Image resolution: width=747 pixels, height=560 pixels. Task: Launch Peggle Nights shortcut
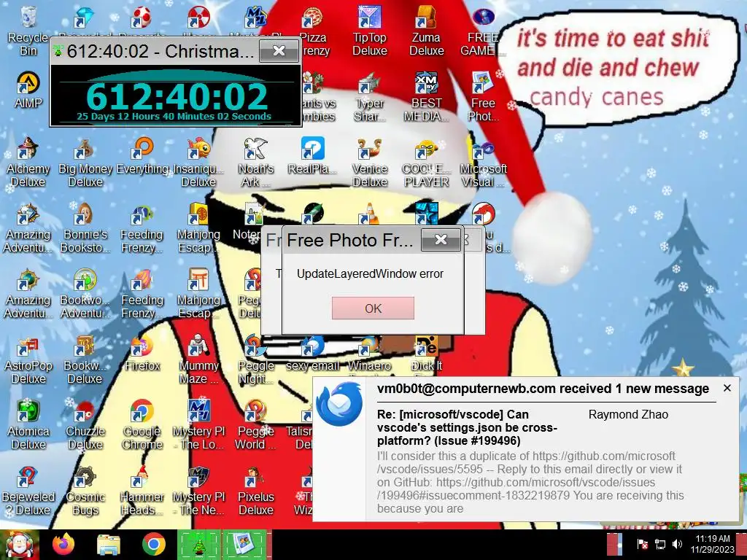click(x=256, y=360)
